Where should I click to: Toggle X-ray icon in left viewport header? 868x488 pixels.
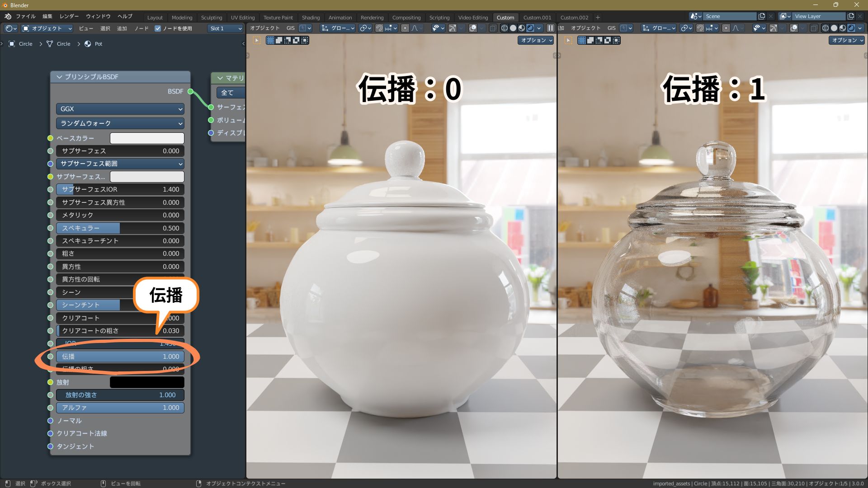[493, 28]
